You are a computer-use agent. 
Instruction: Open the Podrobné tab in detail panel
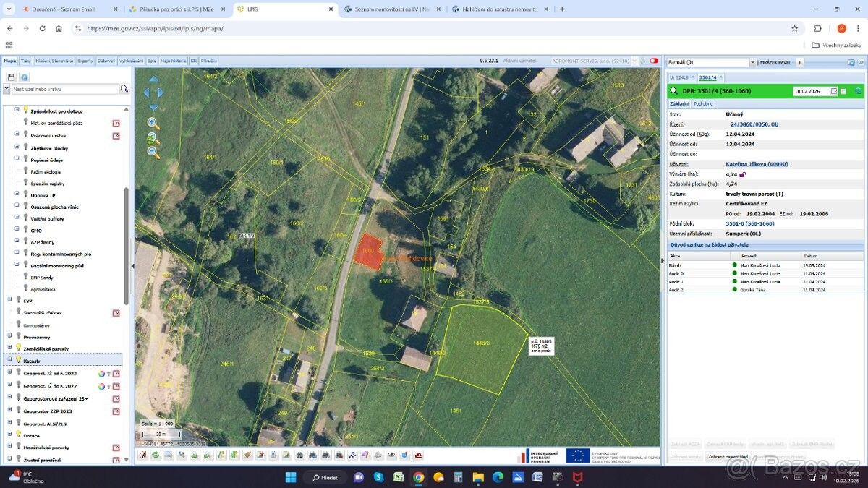pos(703,103)
